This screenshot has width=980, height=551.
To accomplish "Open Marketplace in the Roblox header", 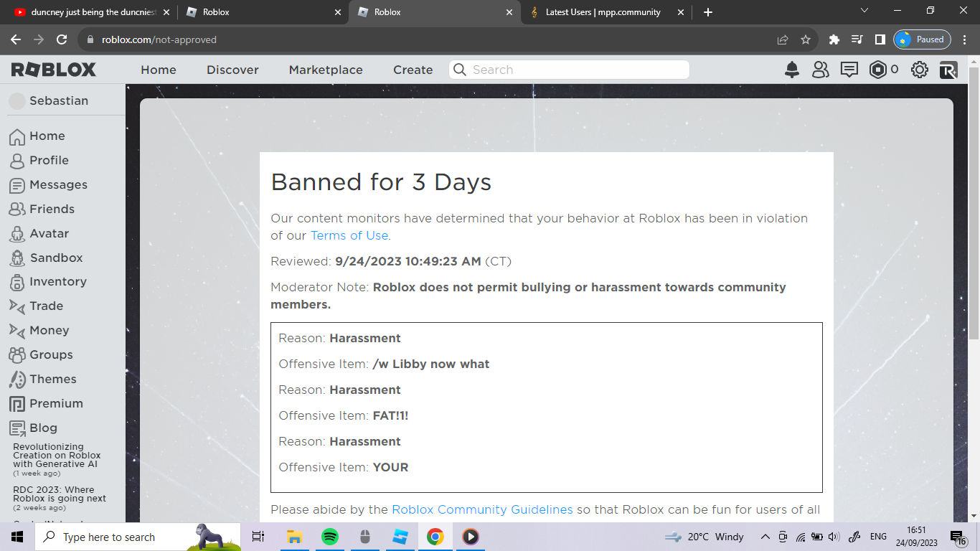I will (x=326, y=70).
